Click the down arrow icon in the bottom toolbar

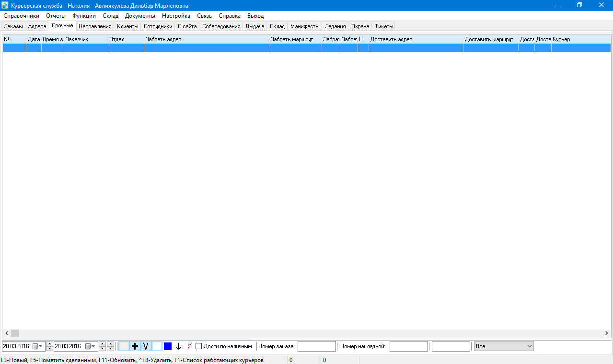click(x=178, y=346)
